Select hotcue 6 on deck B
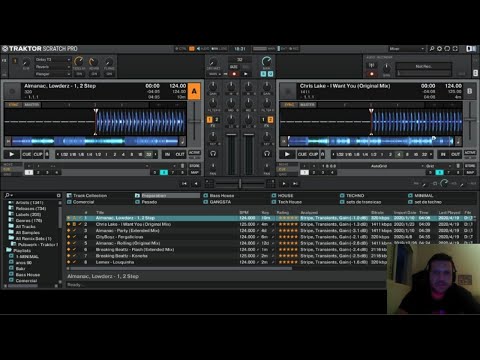 (x=440, y=172)
